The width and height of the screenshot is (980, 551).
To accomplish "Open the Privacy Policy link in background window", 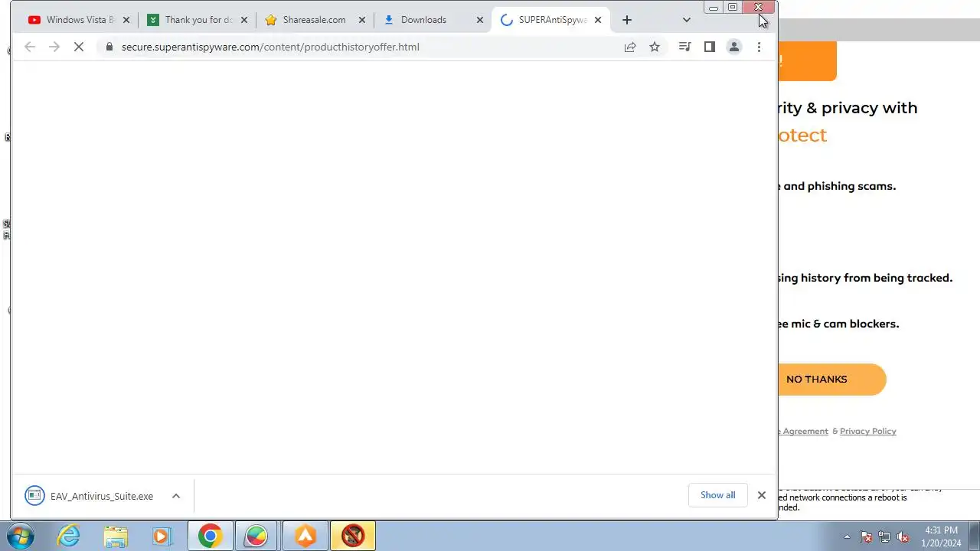I will 867,432.
